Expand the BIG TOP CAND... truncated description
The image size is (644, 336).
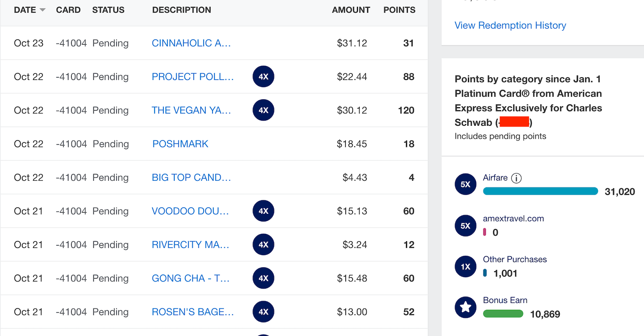pyautogui.click(x=191, y=177)
